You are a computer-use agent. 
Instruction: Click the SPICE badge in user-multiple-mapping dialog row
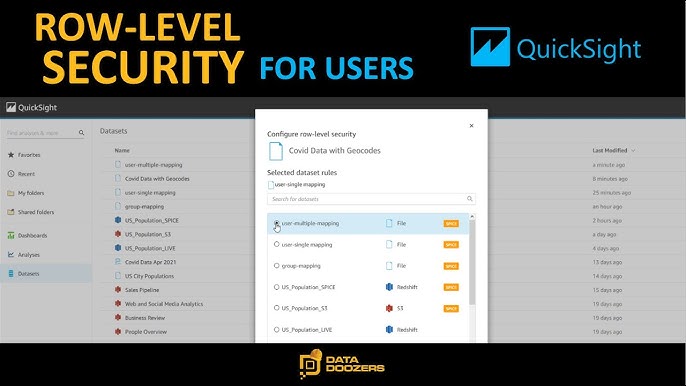coord(451,224)
